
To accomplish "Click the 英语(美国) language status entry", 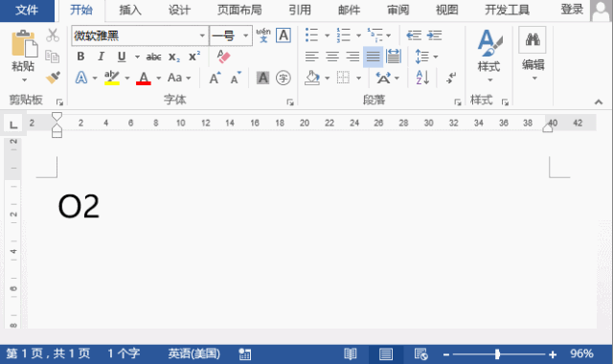I will pos(194,353).
